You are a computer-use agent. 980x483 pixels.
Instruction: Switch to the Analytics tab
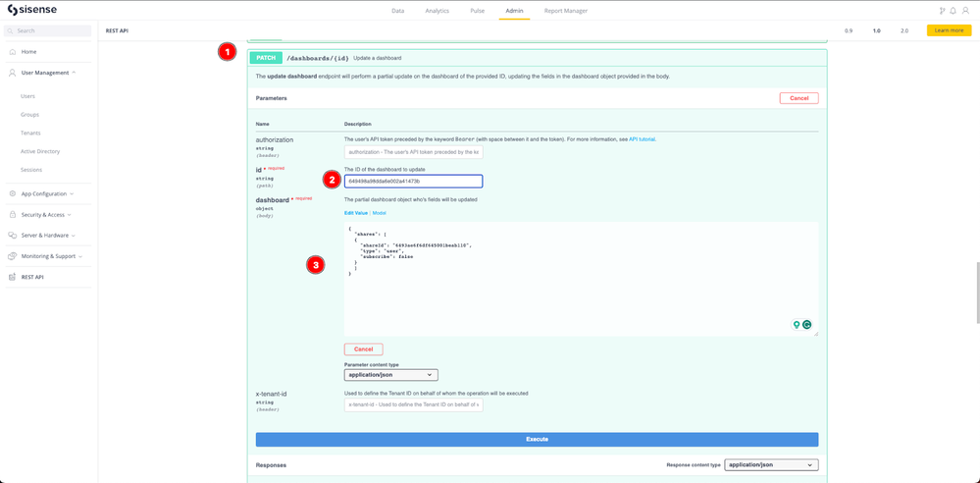(437, 11)
